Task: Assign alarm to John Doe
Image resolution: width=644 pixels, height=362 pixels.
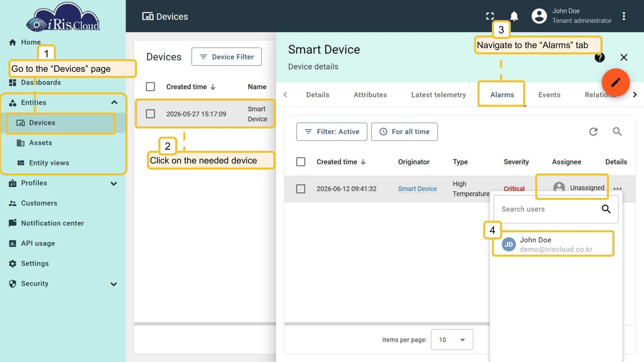Action: (x=553, y=244)
